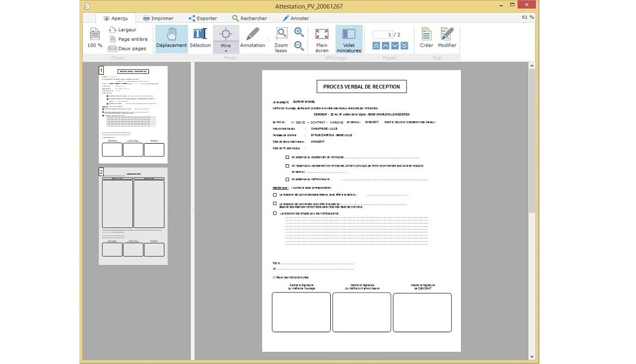Click the zoom out magnifier
Image resolution: width=636 pixels, height=364 pixels.
click(x=299, y=46)
